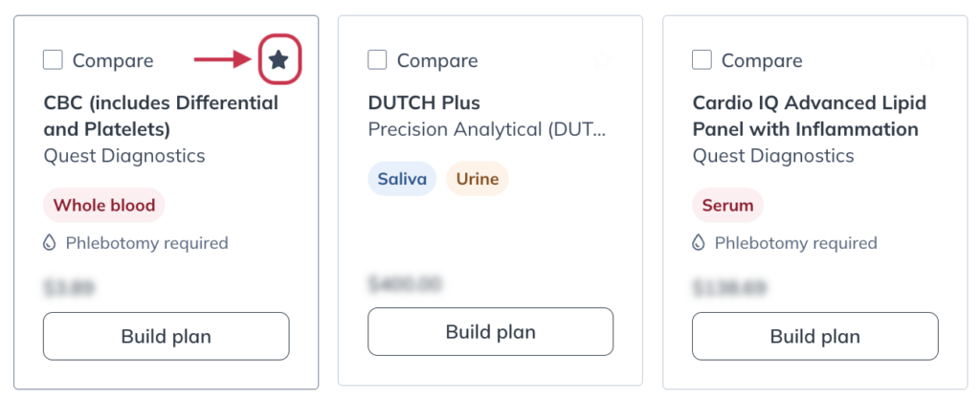Open CBC (includes Differential and Platelets) title
This screenshot has width=980, height=401.
(161, 116)
